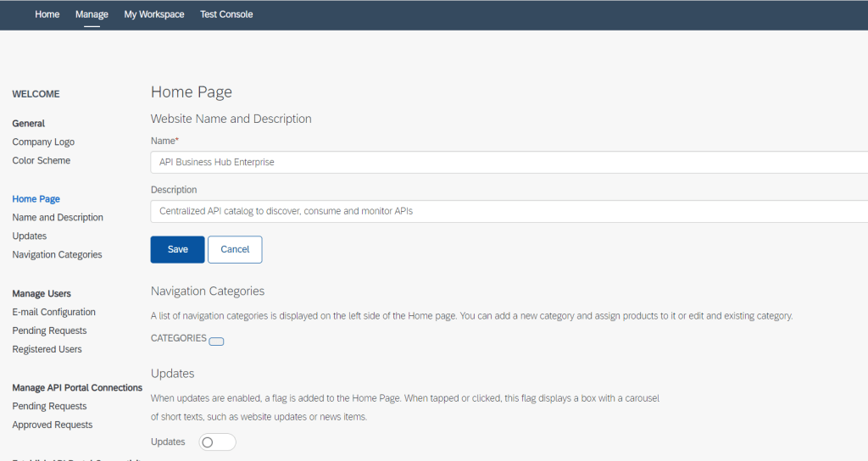This screenshot has width=868, height=461.
Task: Open the Updates sidebar link
Action: [x=30, y=236]
